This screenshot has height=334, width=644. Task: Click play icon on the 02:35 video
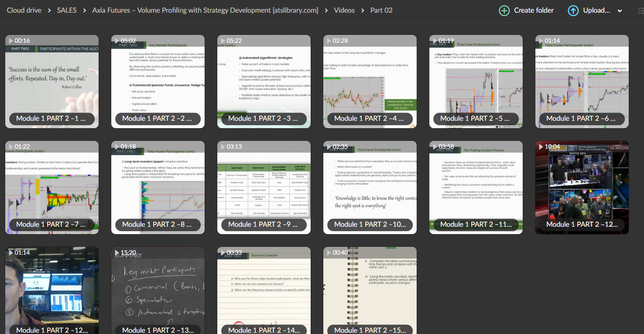click(x=329, y=147)
